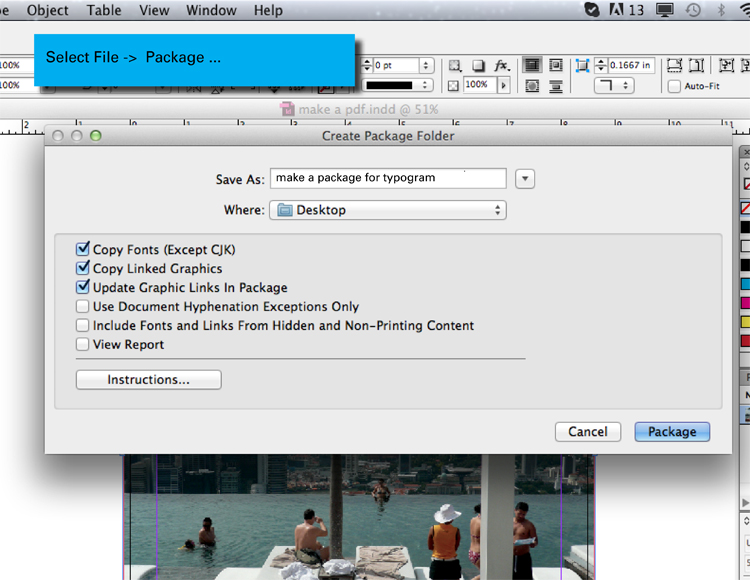Open the Window menu
Image resolution: width=750 pixels, height=580 pixels.
(211, 10)
